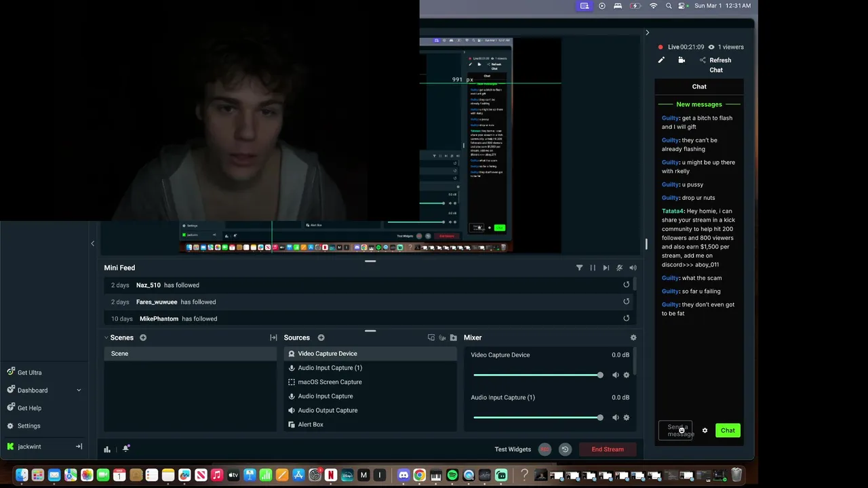Viewport: 868px width, 488px height.
Task: Pause the Mini Feed alert queue
Action: (593, 268)
